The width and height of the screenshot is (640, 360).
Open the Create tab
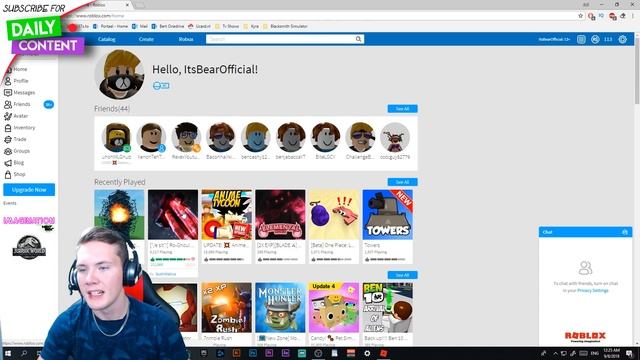point(146,39)
